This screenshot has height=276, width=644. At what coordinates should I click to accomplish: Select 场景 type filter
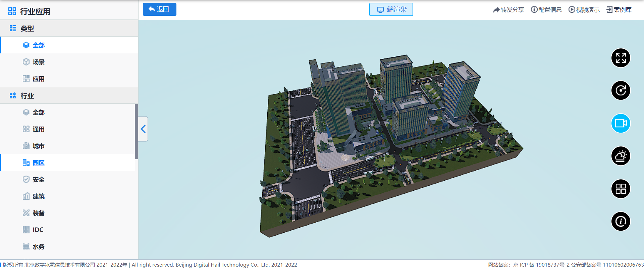[x=69, y=62]
